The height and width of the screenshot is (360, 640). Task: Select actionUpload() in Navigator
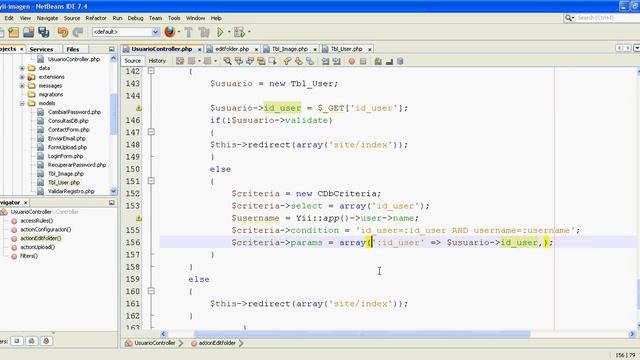(38, 247)
